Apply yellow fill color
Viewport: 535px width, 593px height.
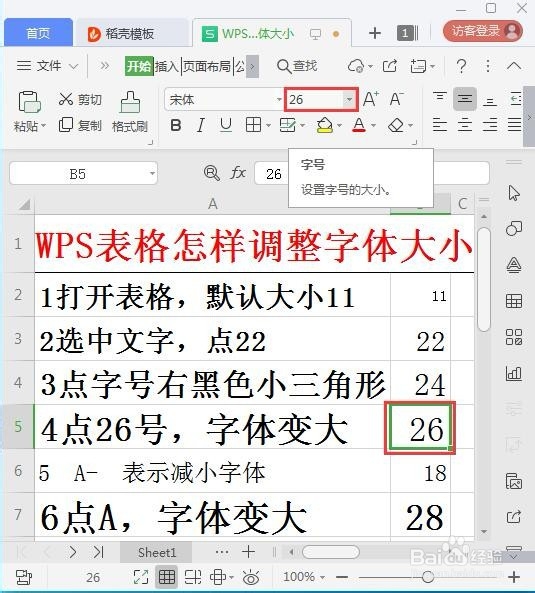(325, 125)
